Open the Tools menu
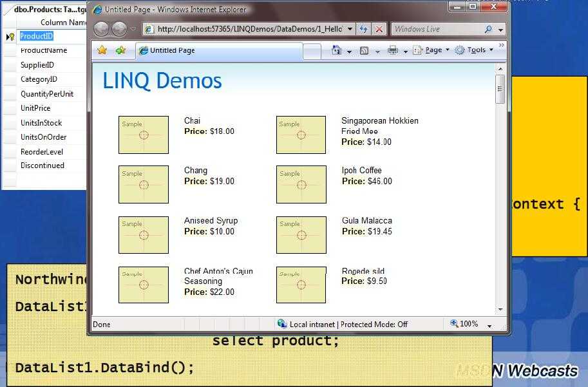The width and height of the screenshot is (588, 387). pyautogui.click(x=473, y=50)
